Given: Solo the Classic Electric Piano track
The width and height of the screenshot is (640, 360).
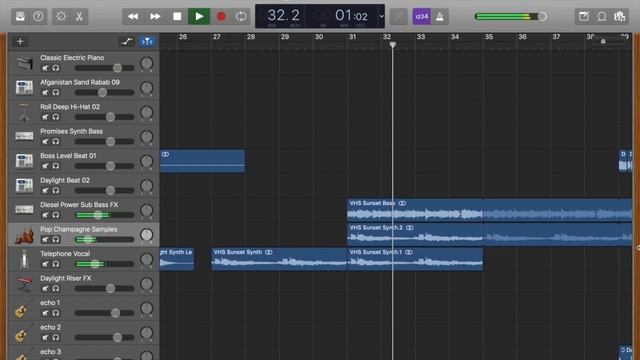Looking at the screenshot, I should (x=56, y=68).
